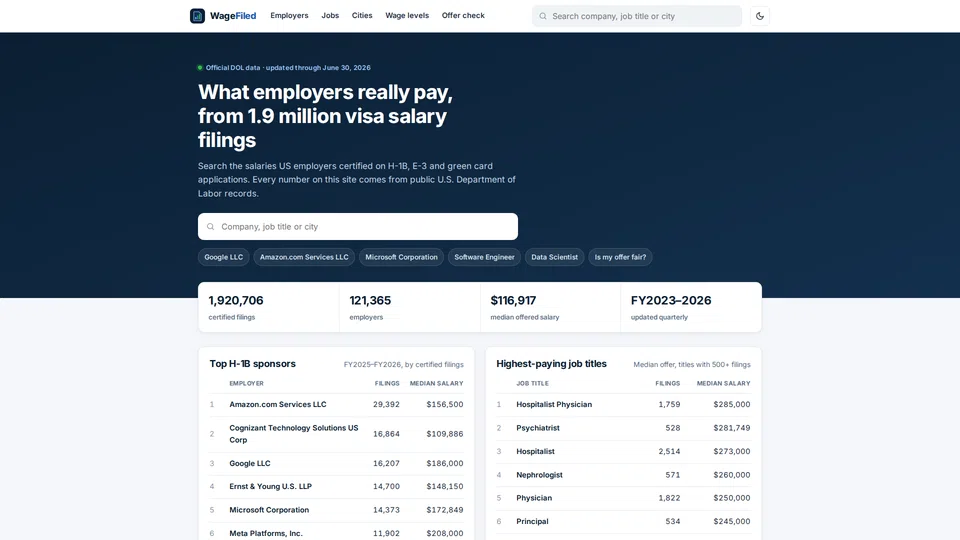Select the Google LLC quick chip
This screenshot has height=540, width=960.
(223, 257)
